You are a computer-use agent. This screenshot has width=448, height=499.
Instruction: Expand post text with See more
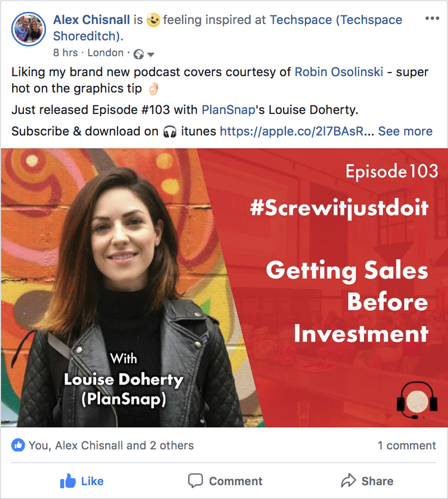(x=405, y=131)
